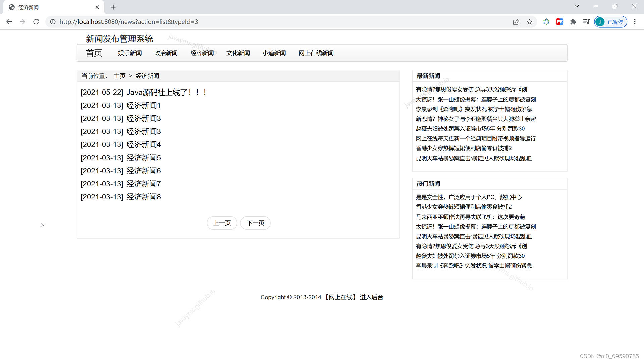
Task: Open the 经济新闻1 article
Action: coord(144,105)
